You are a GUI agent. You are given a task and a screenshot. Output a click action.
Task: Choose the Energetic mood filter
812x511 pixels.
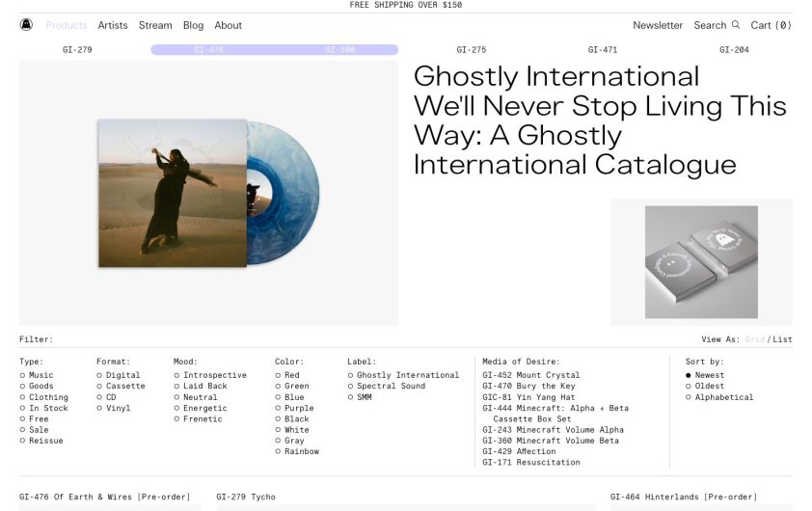(201, 408)
